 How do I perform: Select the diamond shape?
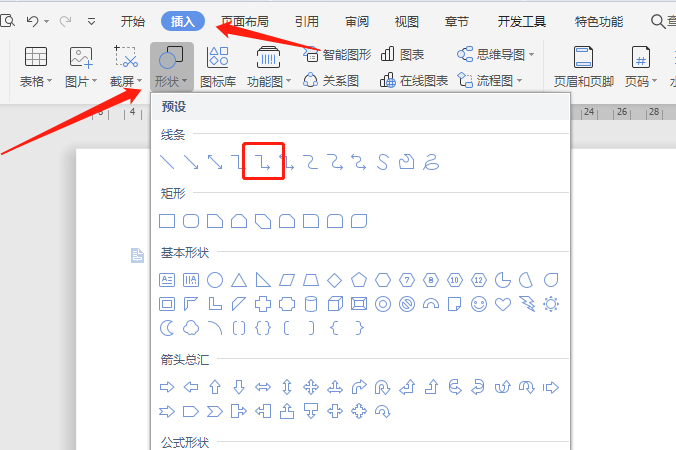point(335,280)
